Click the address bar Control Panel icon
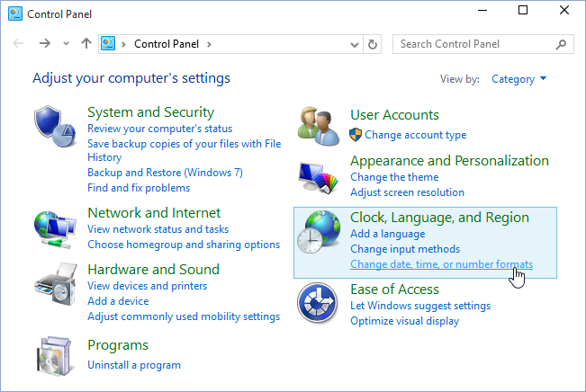This screenshot has width=586, height=392. coord(108,44)
